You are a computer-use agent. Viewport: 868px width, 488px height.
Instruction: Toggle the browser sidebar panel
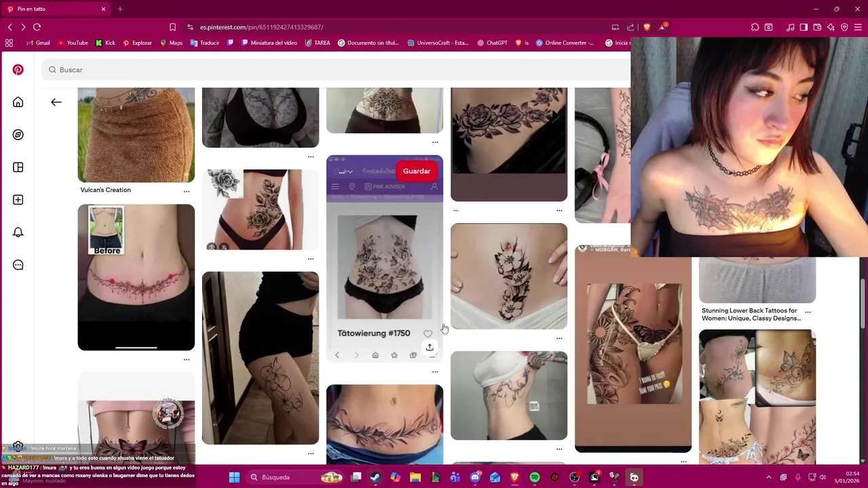click(x=804, y=27)
